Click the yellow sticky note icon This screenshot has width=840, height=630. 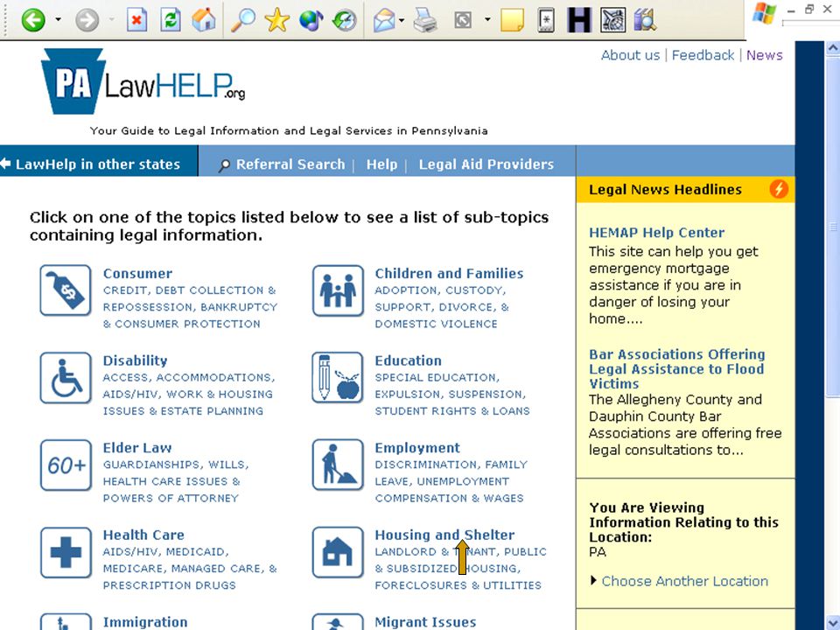point(512,20)
